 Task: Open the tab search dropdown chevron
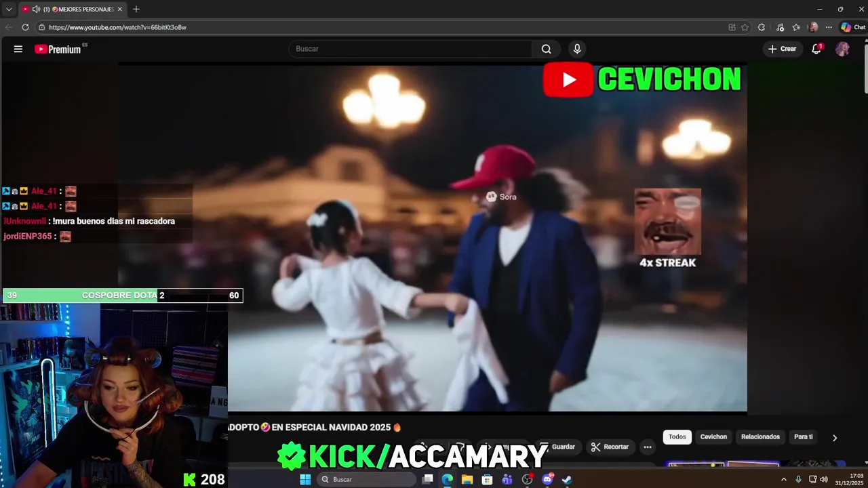coord(9,9)
